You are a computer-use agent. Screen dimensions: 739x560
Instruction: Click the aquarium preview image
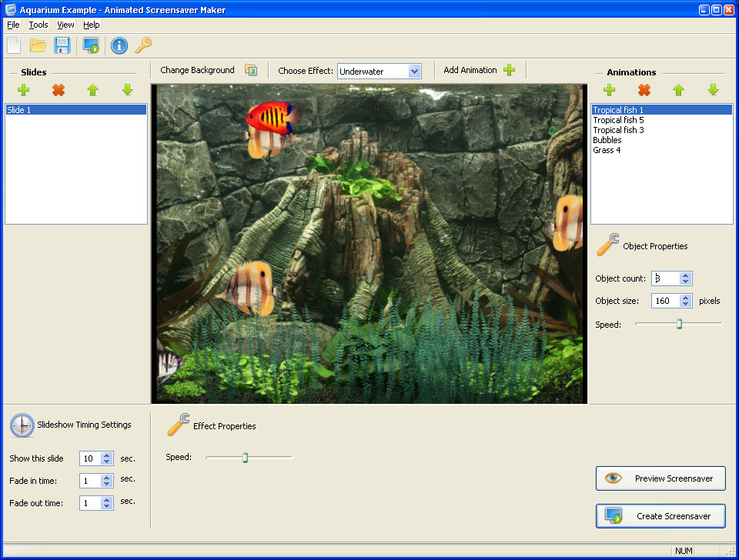369,244
